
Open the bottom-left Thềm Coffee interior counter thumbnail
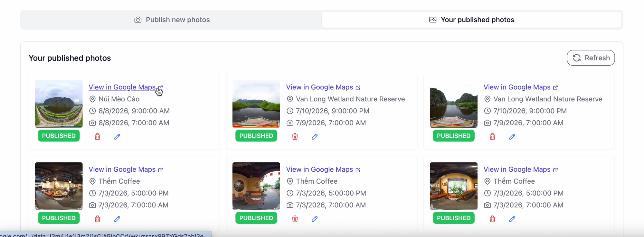coord(59,186)
